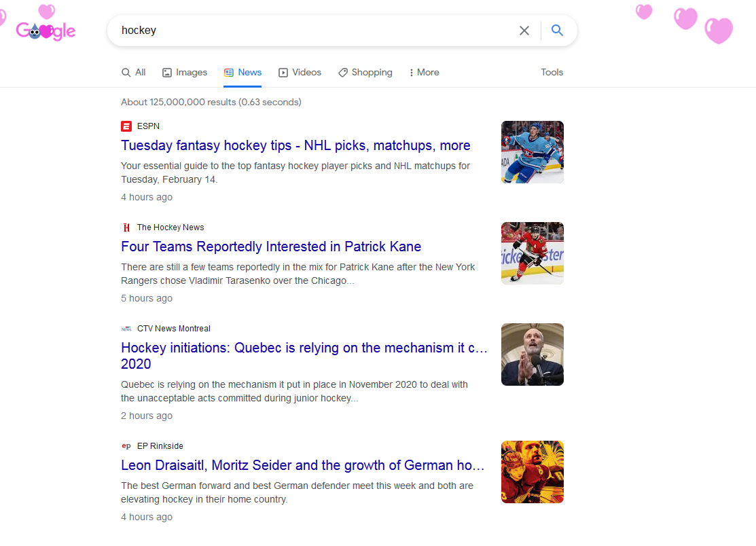756x546 pixels.
Task: Click the ESPN source name
Action: point(148,126)
